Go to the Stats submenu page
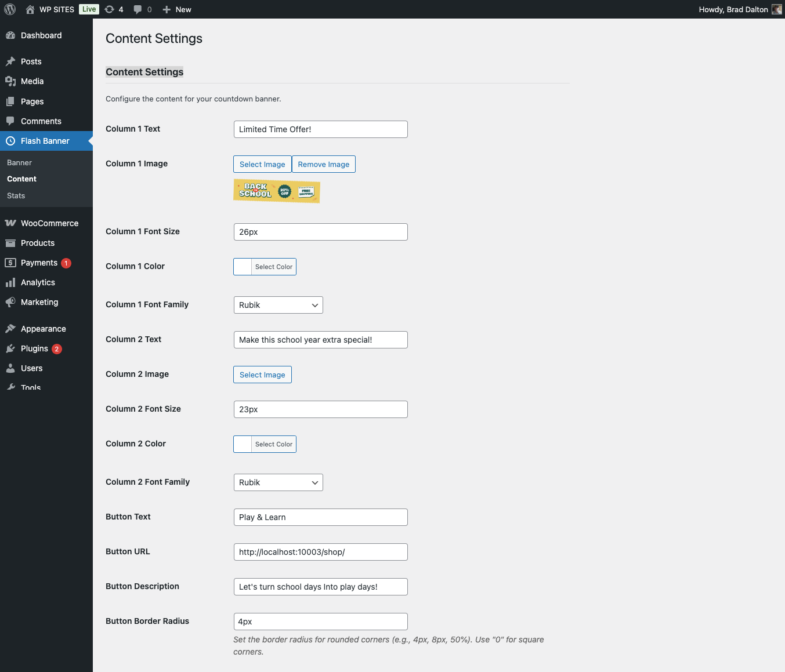This screenshot has width=785, height=672. pyautogui.click(x=16, y=196)
